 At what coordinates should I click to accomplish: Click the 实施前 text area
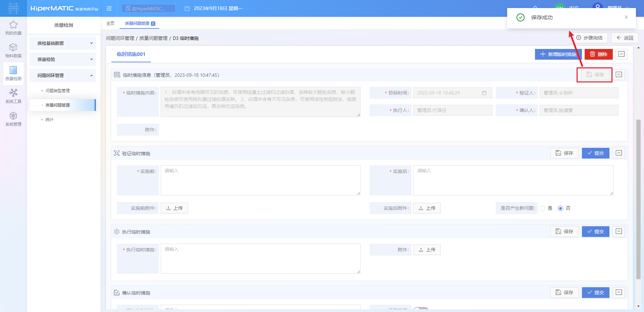pyautogui.click(x=261, y=180)
